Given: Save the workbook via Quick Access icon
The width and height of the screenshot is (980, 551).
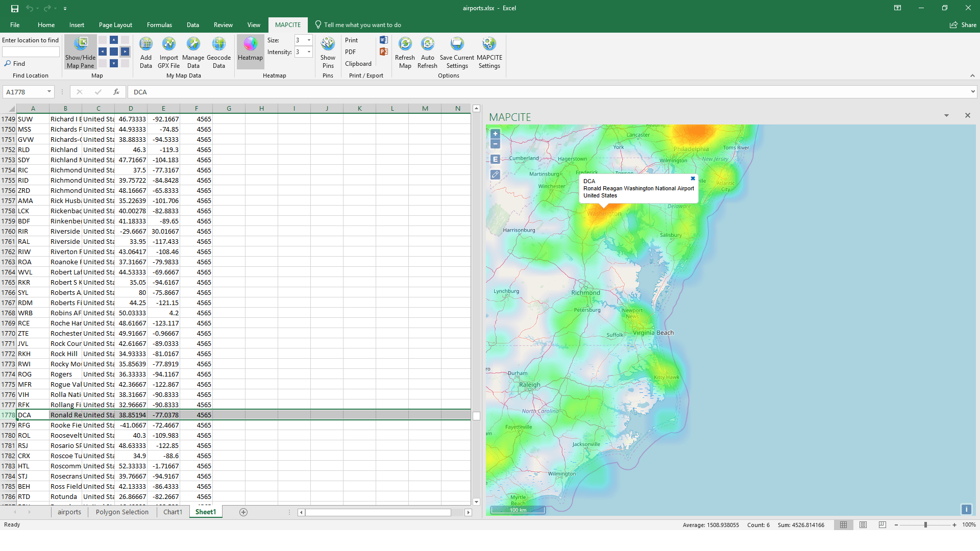Looking at the screenshot, I should pyautogui.click(x=15, y=8).
